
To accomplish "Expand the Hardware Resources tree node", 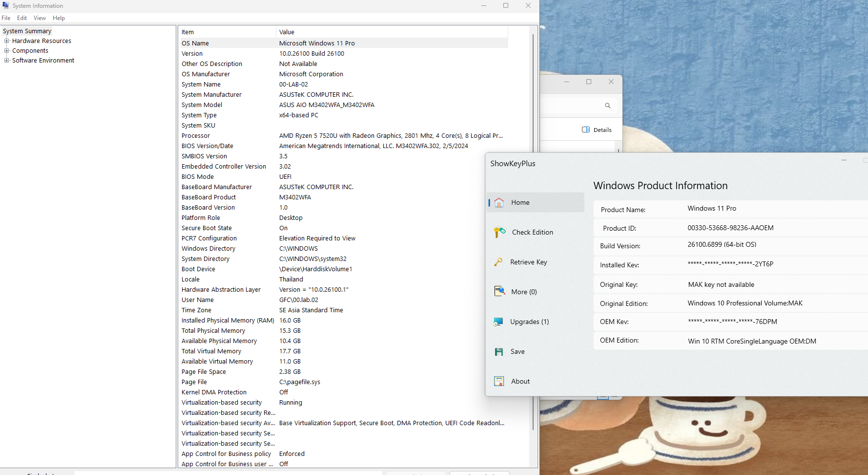I will point(7,41).
